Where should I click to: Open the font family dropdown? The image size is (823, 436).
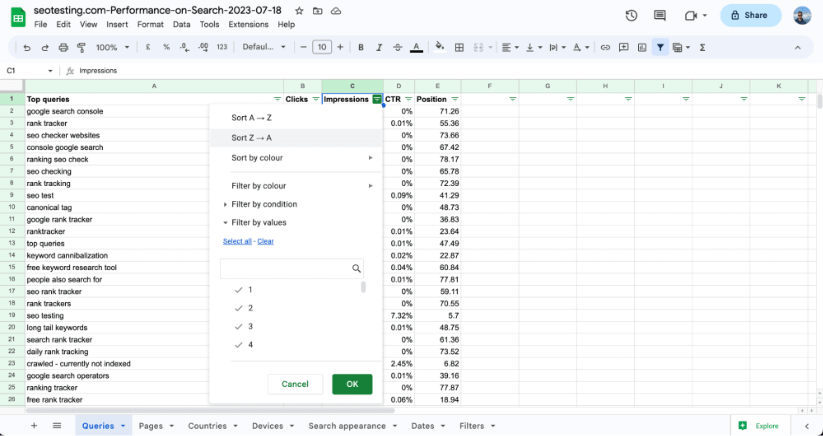(264, 47)
